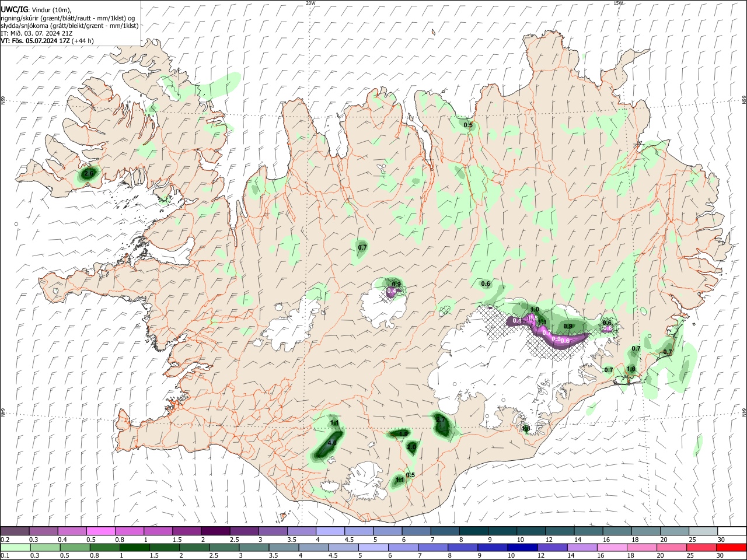Click the 'rigning/skúrir' legend description line
Viewport: 747px width, 560px height.
pos(68,18)
